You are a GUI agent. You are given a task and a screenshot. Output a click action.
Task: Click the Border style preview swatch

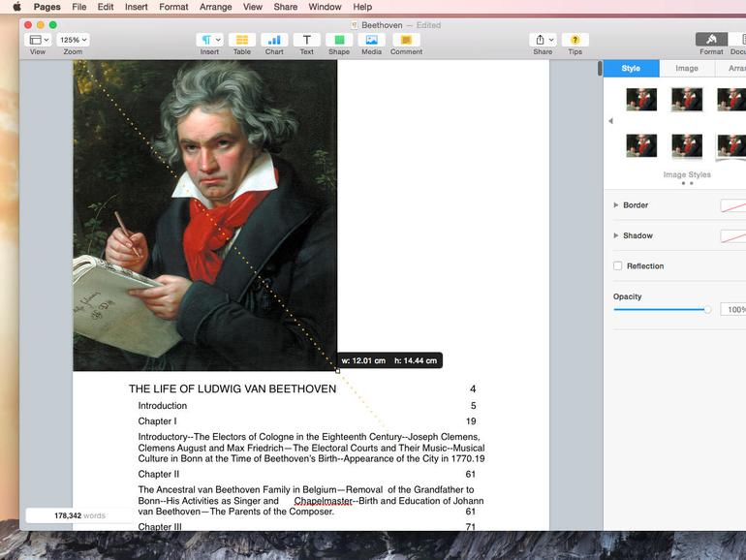[732, 205]
